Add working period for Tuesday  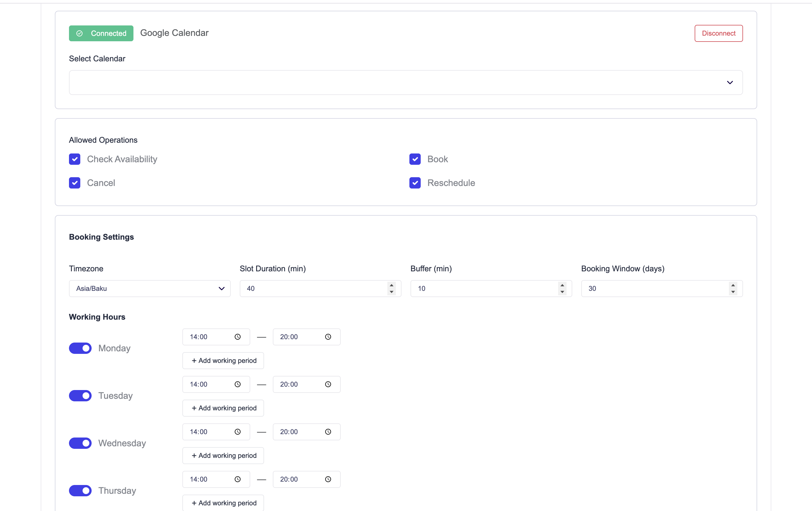pyautogui.click(x=223, y=408)
